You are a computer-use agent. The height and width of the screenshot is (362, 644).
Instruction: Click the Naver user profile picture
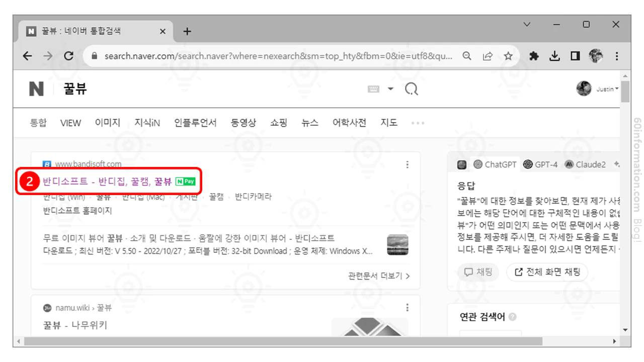tap(584, 88)
